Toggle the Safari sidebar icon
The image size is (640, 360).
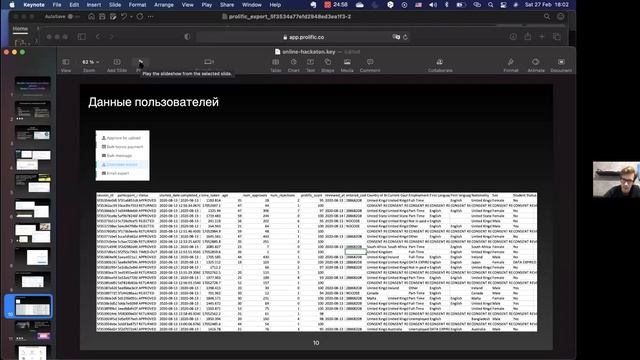82,37
